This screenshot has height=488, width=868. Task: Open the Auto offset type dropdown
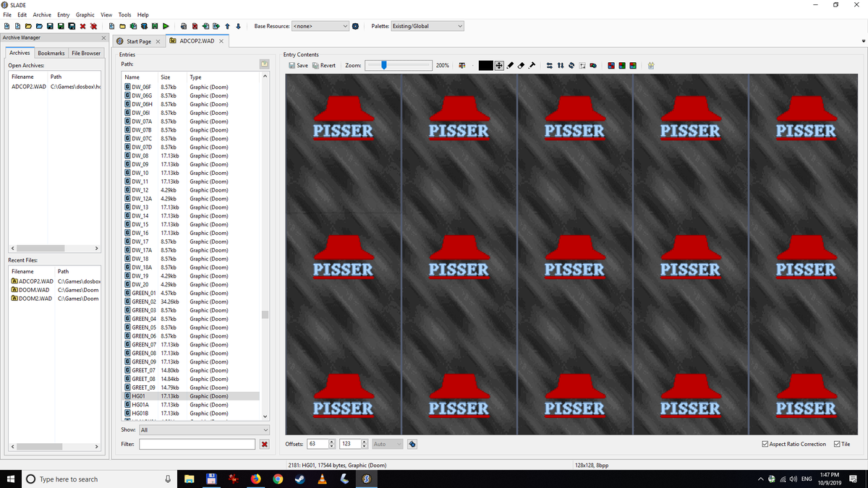pyautogui.click(x=387, y=444)
